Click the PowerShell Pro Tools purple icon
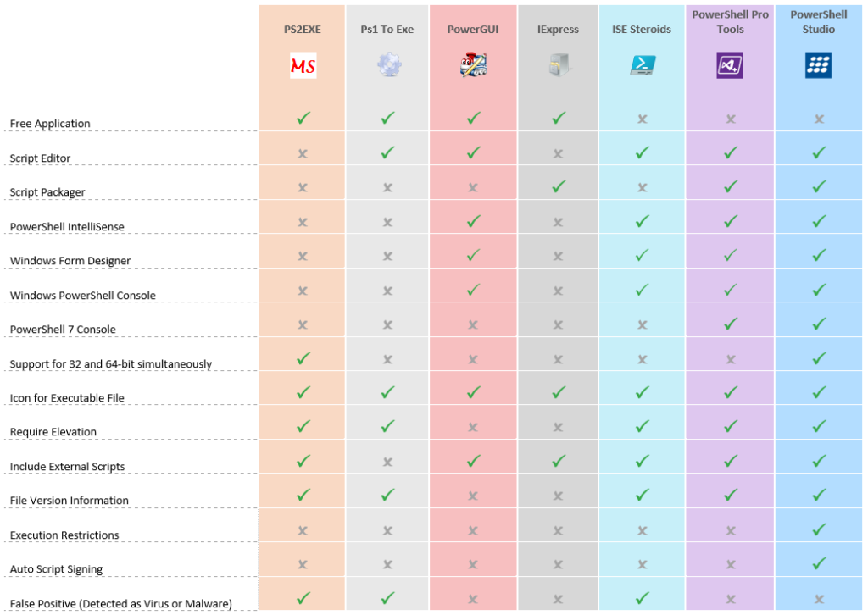The height and width of the screenshot is (615, 868). click(x=730, y=65)
